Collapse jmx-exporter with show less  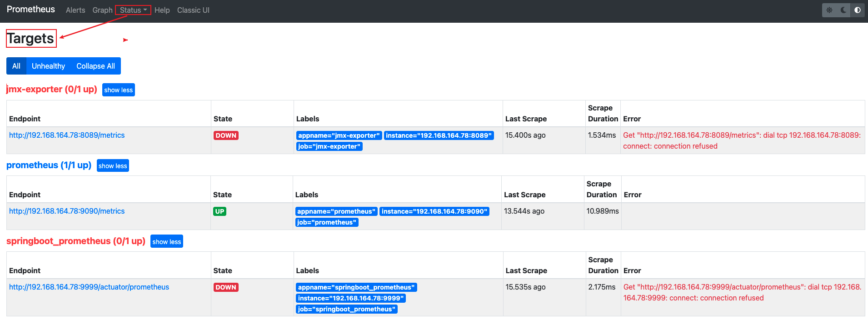pyautogui.click(x=119, y=90)
